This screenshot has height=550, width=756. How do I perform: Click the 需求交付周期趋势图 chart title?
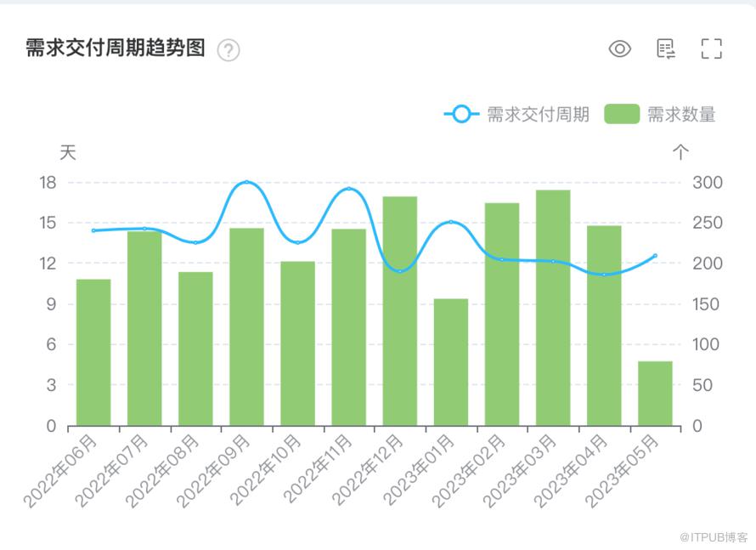[x=116, y=48]
